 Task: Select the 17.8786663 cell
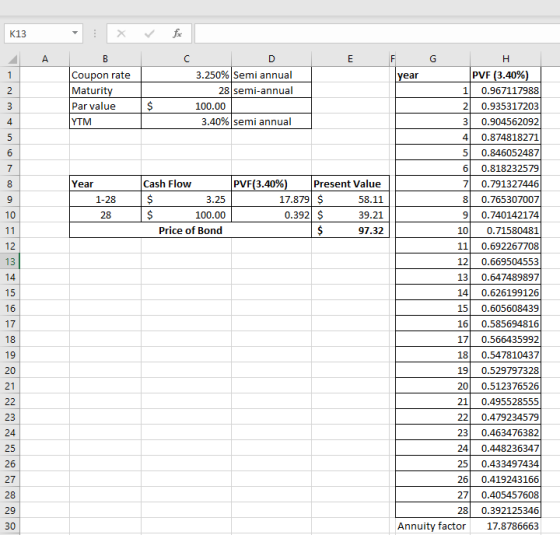[x=506, y=526]
